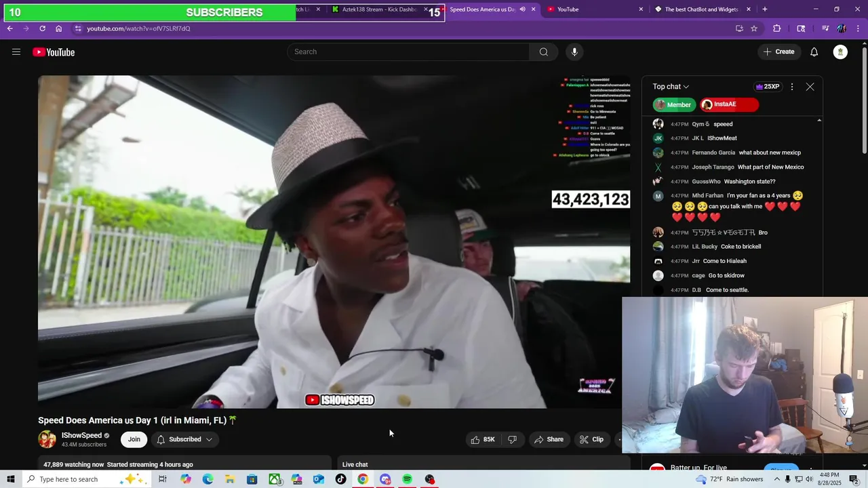The height and width of the screenshot is (488, 868).
Task: Open the weather widget showing 72°F
Action: coord(729,479)
